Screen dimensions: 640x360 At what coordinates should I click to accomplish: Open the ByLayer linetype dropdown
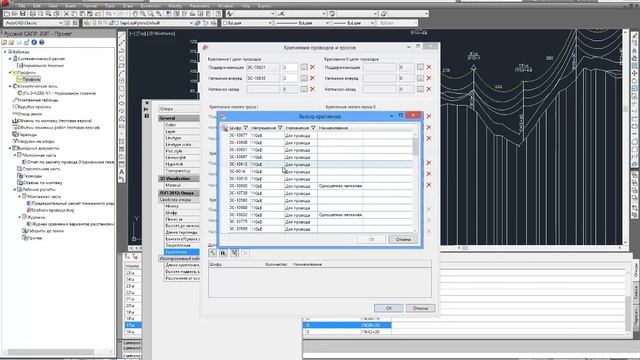(327, 23)
